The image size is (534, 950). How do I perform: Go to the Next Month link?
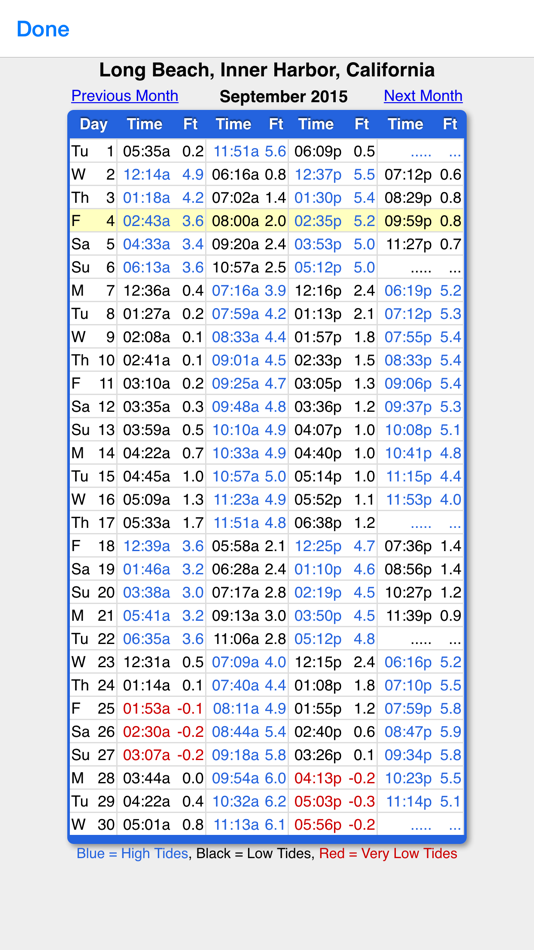(x=423, y=96)
